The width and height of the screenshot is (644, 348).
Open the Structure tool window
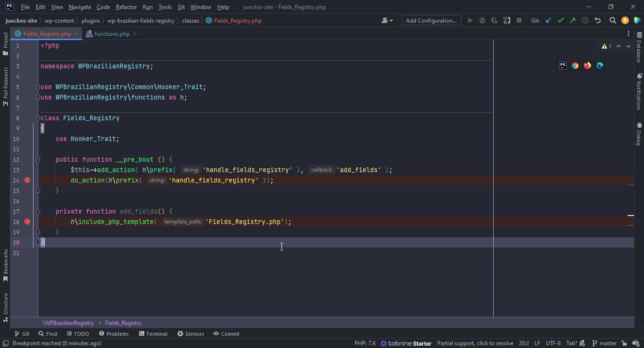pos(5,307)
